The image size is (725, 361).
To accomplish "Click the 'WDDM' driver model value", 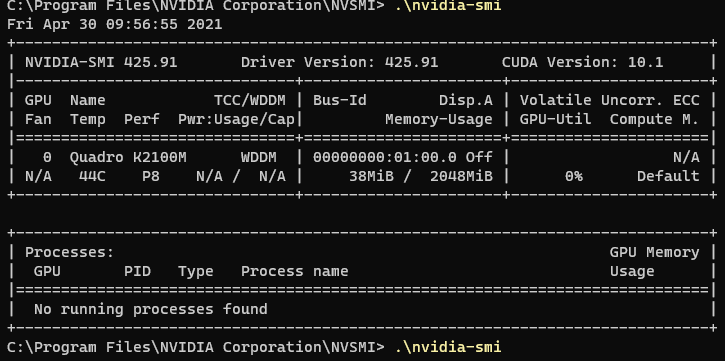I will (x=258, y=158).
